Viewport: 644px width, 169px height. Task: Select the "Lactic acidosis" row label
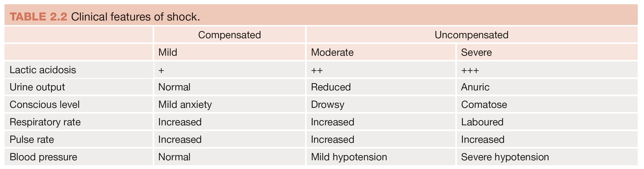tap(43, 70)
